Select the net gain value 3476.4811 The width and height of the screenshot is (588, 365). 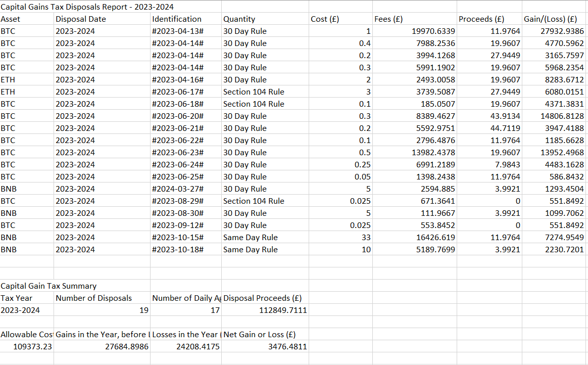coord(287,347)
